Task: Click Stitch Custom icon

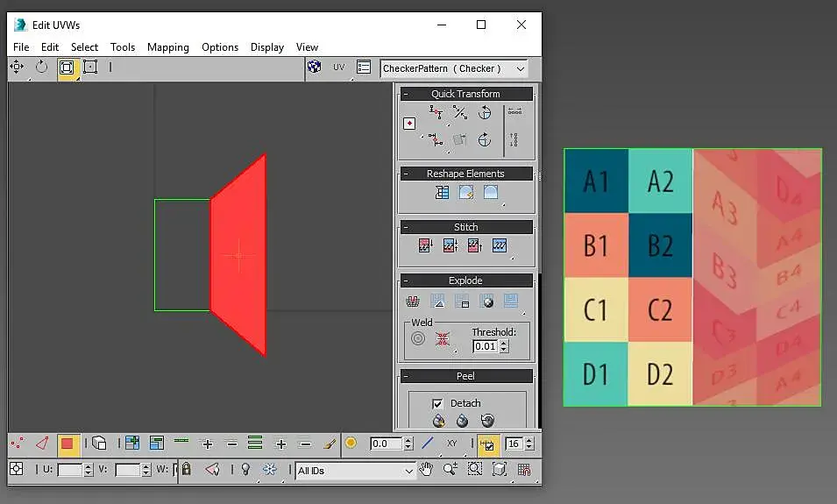Action: 500,245
